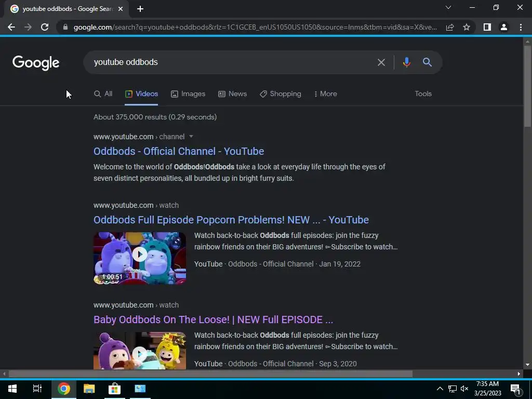
Task: Start voice search with microphone
Action: [406, 62]
